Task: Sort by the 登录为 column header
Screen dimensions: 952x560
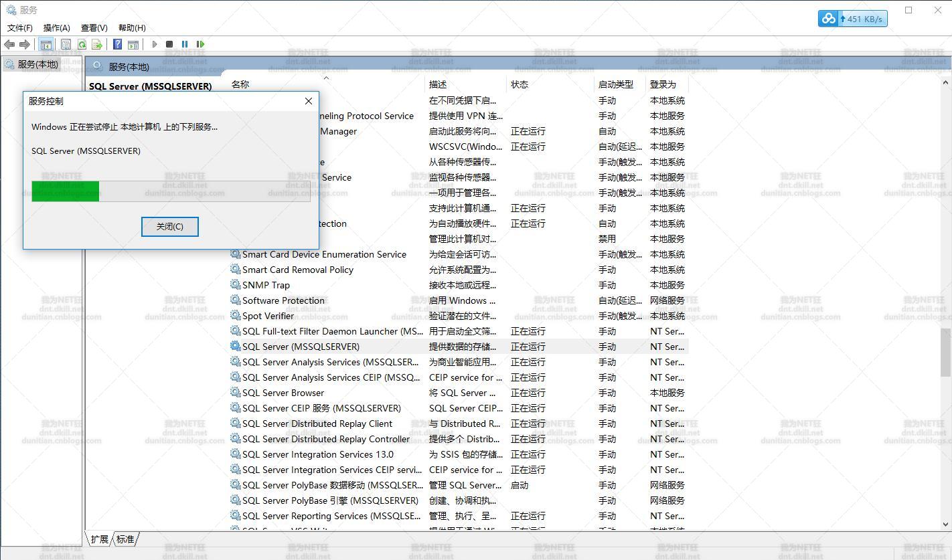Action: pyautogui.click(x=667, y=84)
